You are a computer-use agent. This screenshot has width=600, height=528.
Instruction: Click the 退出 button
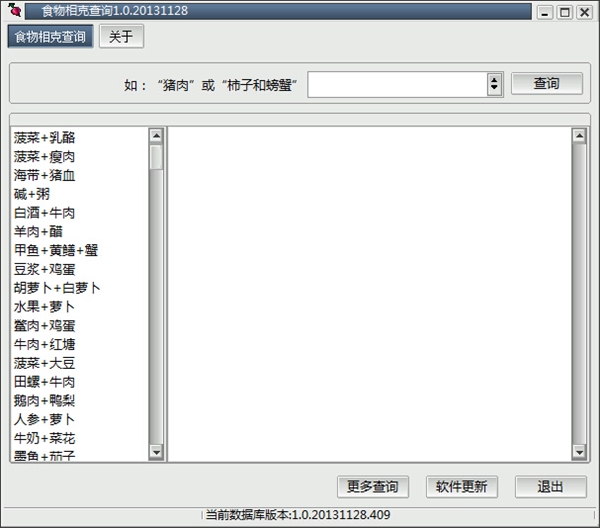click(550, 487)
